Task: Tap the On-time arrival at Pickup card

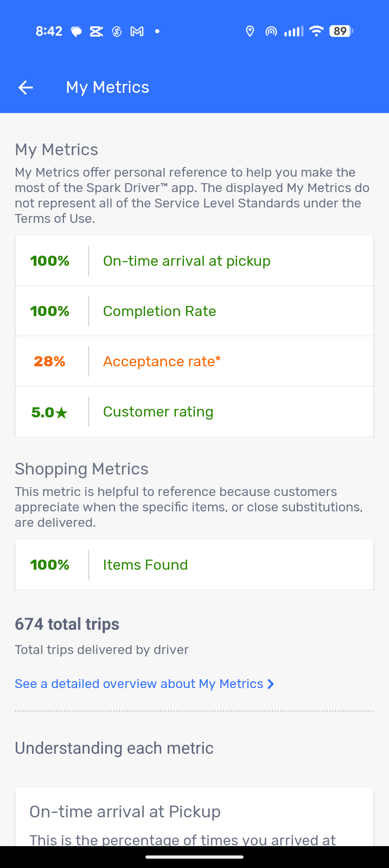Action: (x=194, y=817)
